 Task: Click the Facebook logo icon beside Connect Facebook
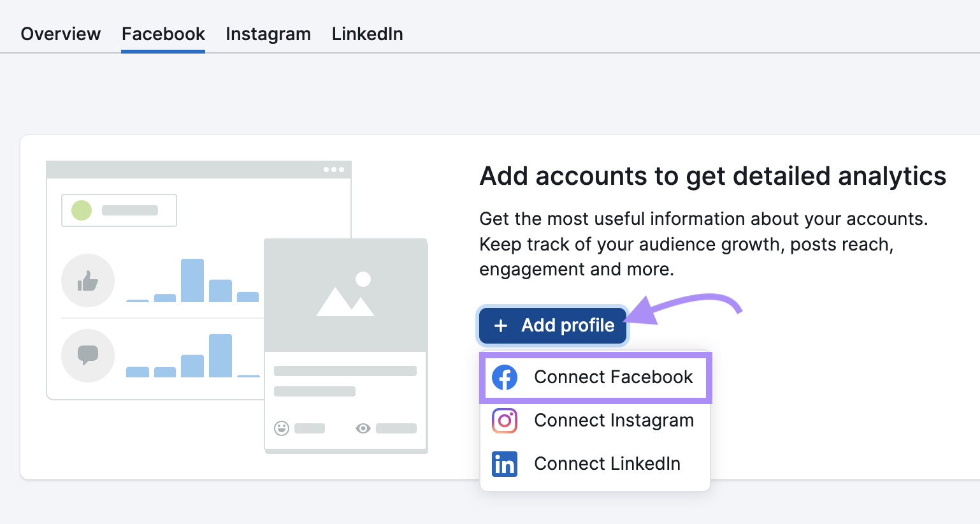tap(505, 377)
